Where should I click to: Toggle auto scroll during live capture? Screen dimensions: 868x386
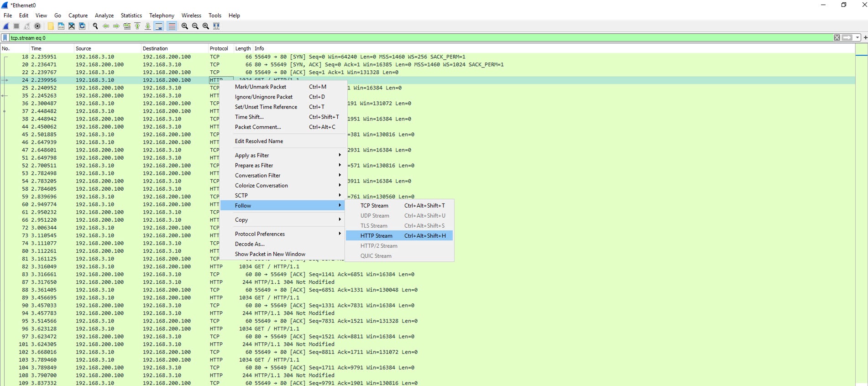click(x=159, y=26)
